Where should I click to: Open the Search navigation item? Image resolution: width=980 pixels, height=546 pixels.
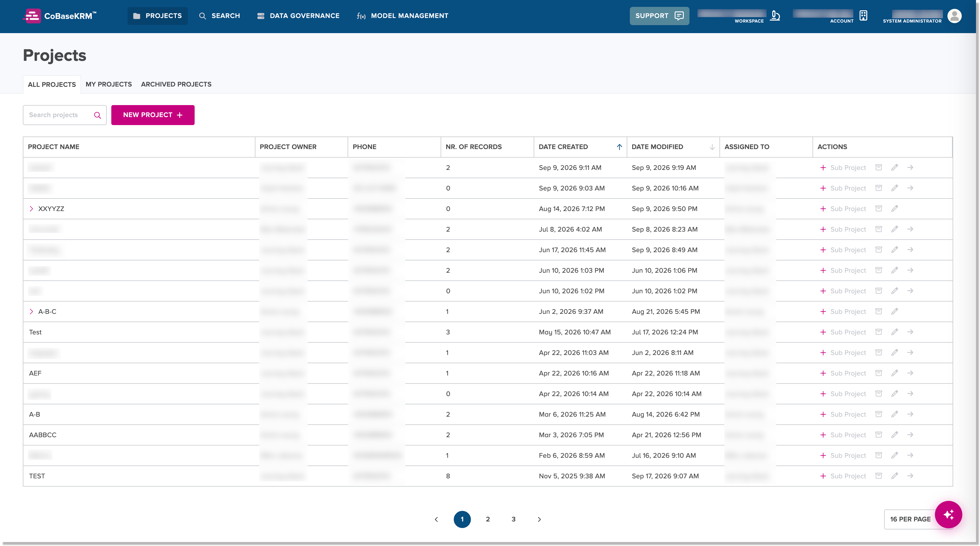(219, 16)
